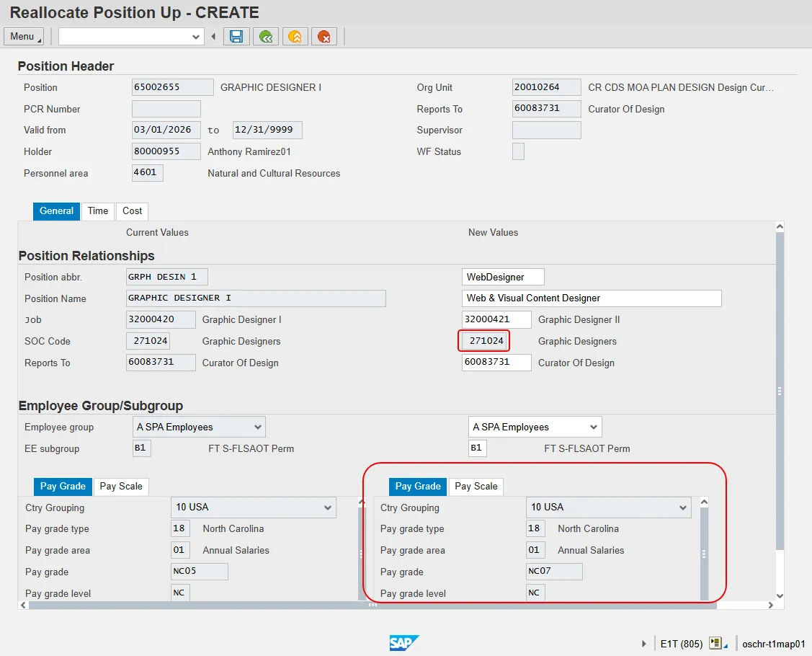This screenshot has height=656, width=812.
Task: Open the new values Pay Scale tab
Action: 476,487
